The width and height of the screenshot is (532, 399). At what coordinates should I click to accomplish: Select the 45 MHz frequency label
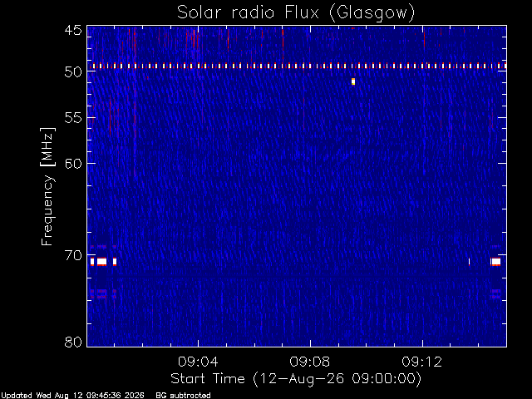(73, 31)
